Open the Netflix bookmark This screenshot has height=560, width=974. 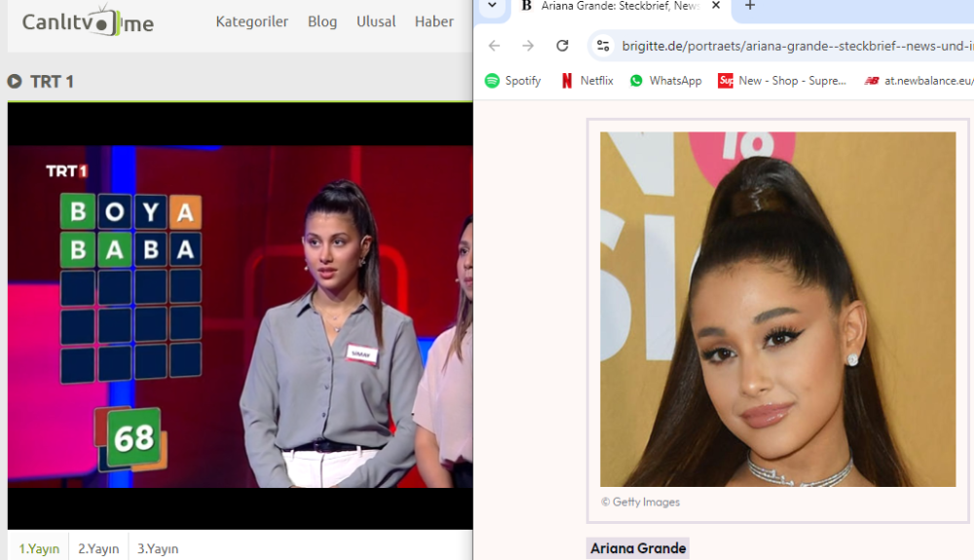[x=586, y=81]
